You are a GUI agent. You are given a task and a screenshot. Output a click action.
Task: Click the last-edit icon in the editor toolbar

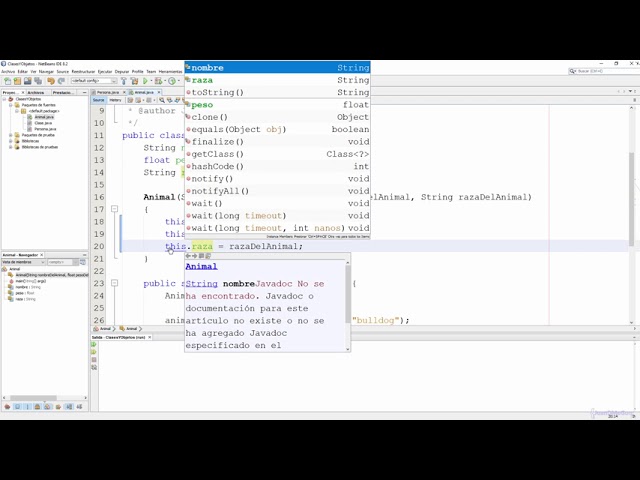[x=131, y=100]
